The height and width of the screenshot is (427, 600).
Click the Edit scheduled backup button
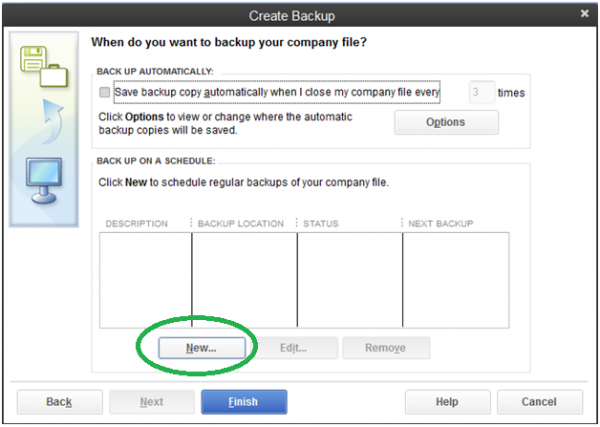click(294, 348)
